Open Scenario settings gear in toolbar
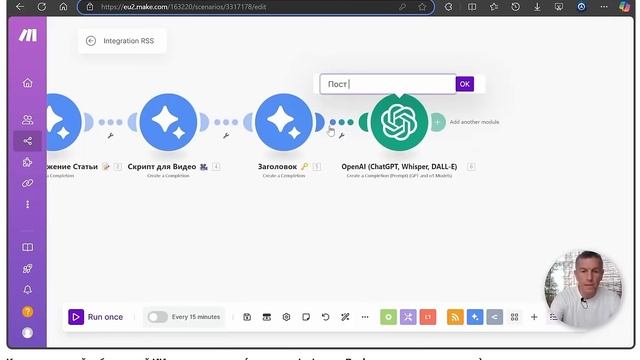This screenshot has height=360, width=640. point(286,317)
